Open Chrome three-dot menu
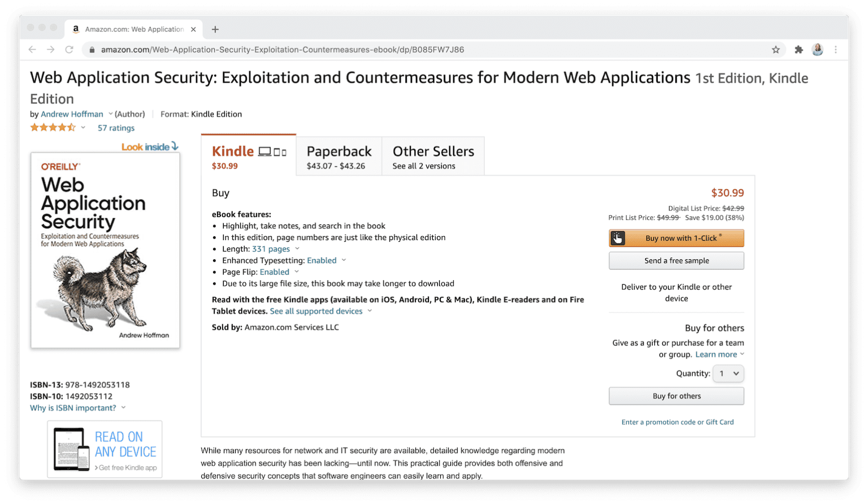This screenshot has width=868, height=504. [836, 50]
